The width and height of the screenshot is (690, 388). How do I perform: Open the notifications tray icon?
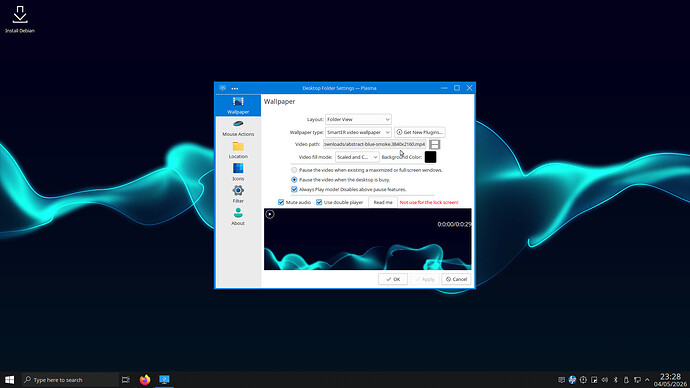click(562, 380)
